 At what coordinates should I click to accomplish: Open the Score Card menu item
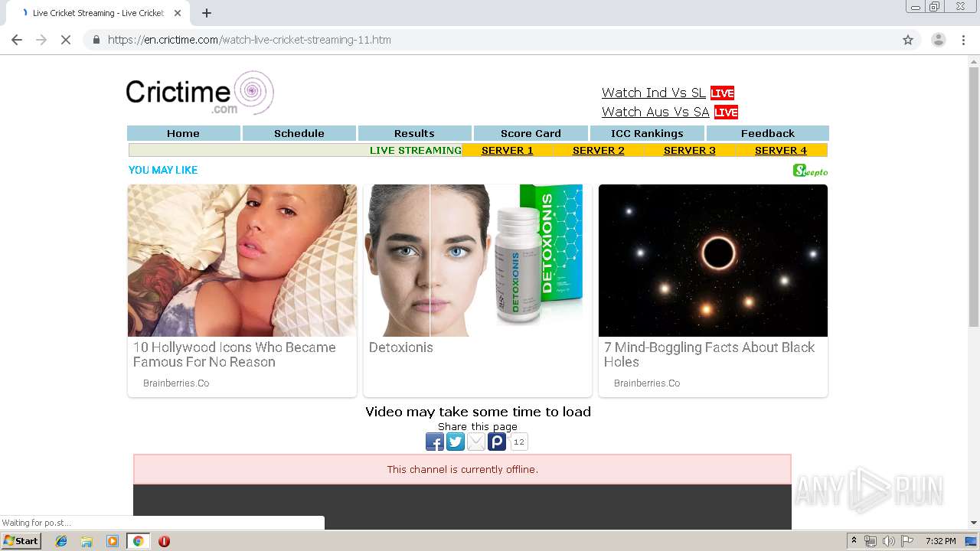[531, 133]
